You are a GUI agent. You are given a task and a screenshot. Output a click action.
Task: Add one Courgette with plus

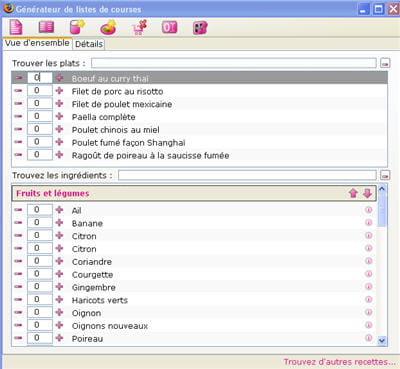point(59,274)
